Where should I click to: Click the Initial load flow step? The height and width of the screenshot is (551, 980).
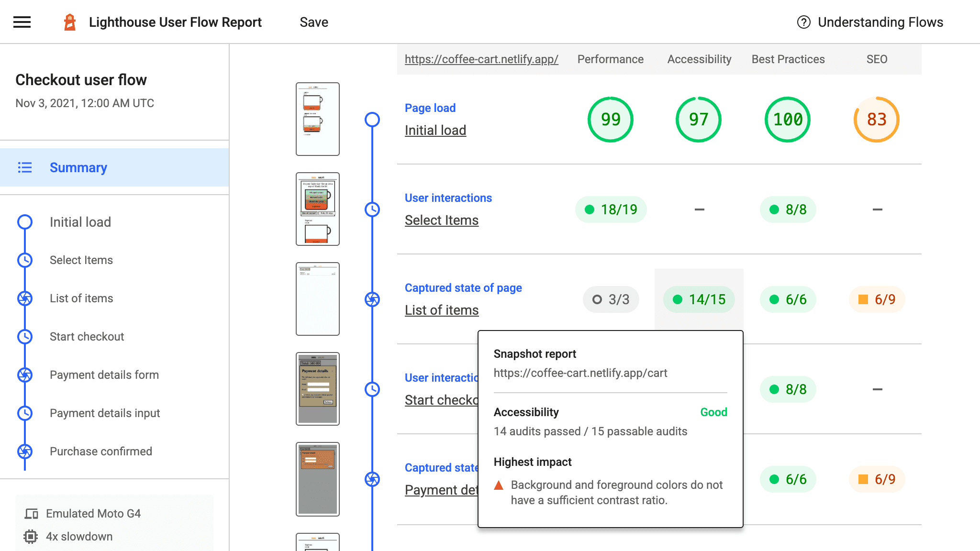[80, 220]
